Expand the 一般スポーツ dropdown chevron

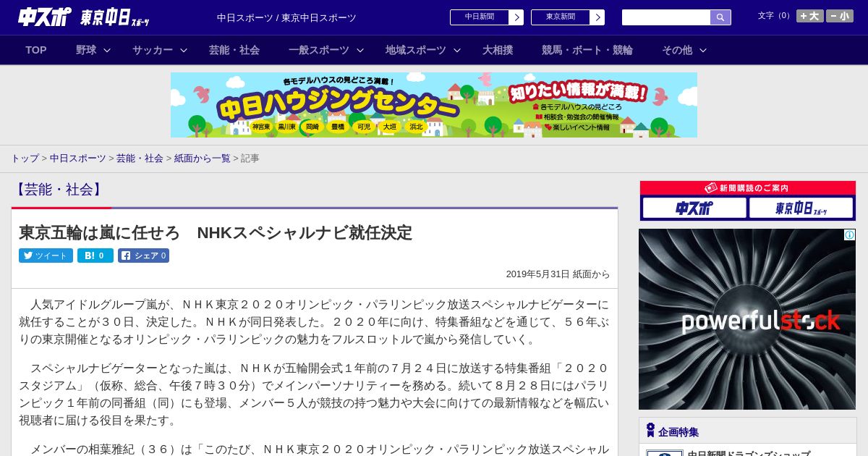(360, 50)
